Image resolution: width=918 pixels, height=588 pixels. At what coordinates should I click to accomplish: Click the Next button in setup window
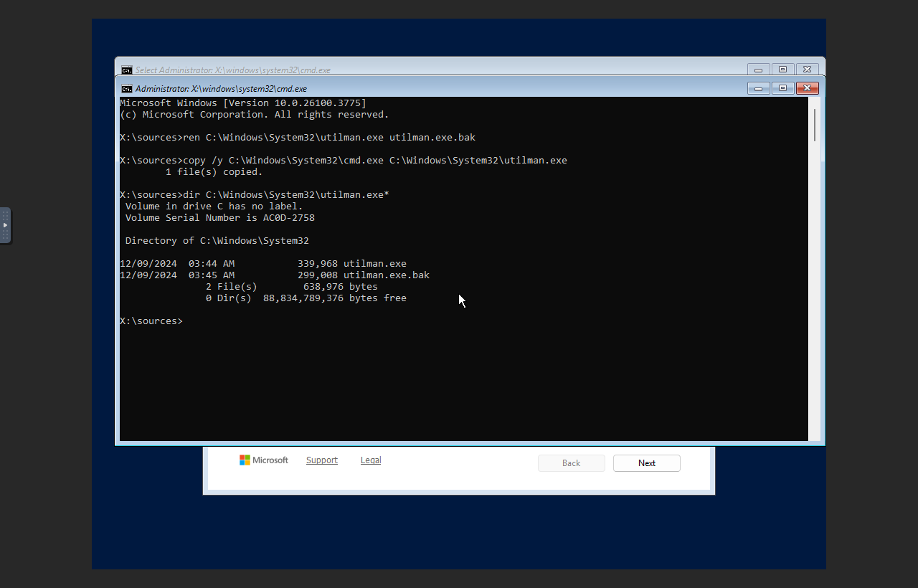point(647,463)
